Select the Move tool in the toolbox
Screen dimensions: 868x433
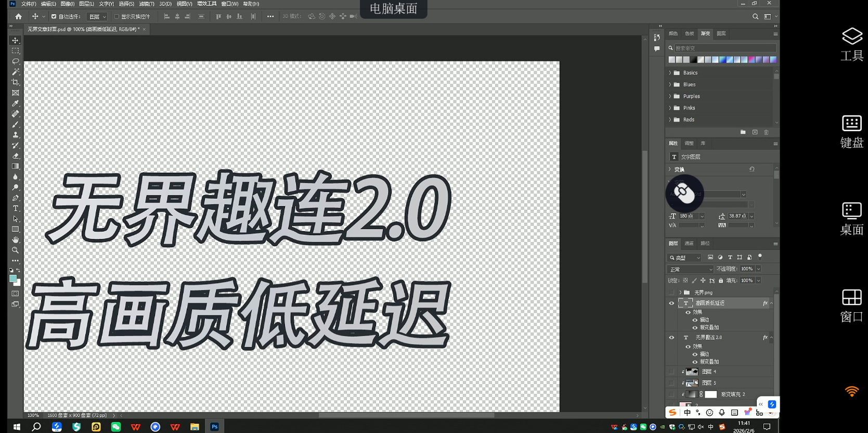tap(16, 40)
